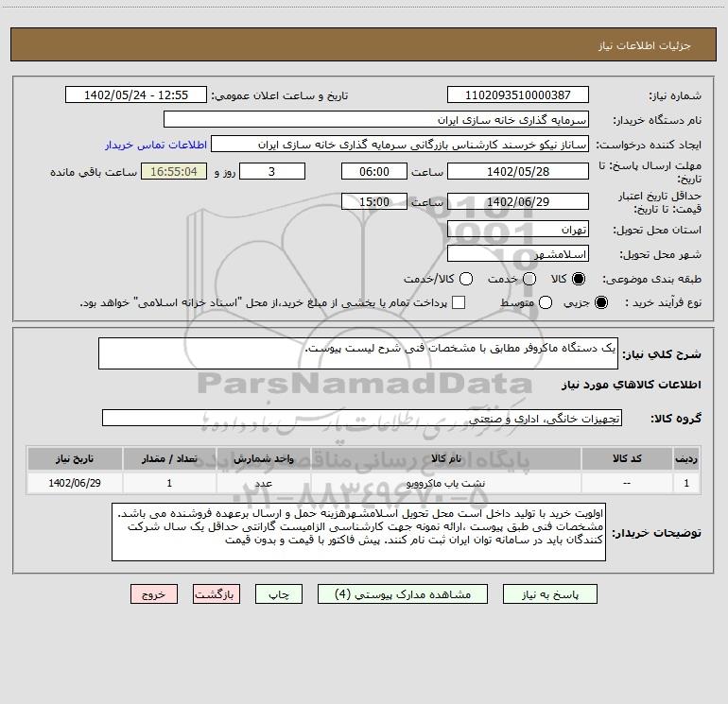
Task: Select the کالا radio button
Action: 579,279
